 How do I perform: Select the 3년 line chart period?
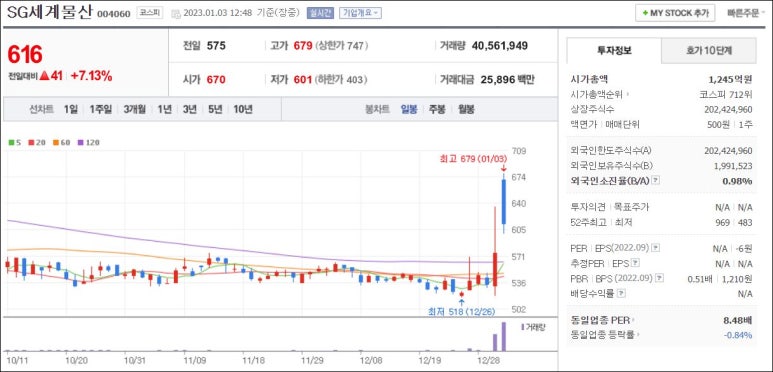point(190,109)
